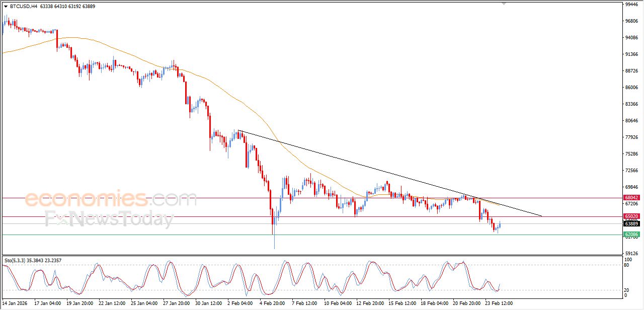Click the 23 Feb 12:00 time label
Screen dimensions: 644x310
[x=499, y=303]
